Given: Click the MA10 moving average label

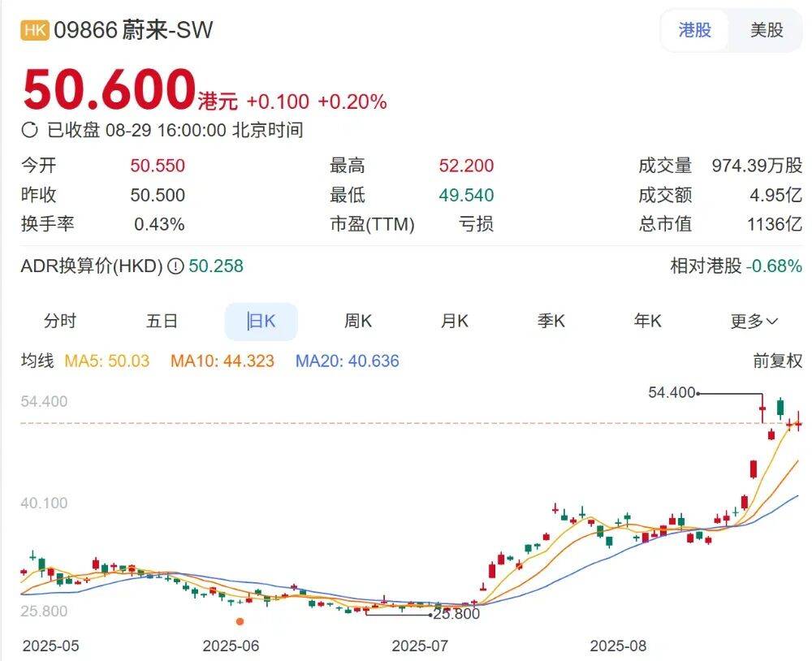Looking at the screenshot, I should tap(222, 361).
